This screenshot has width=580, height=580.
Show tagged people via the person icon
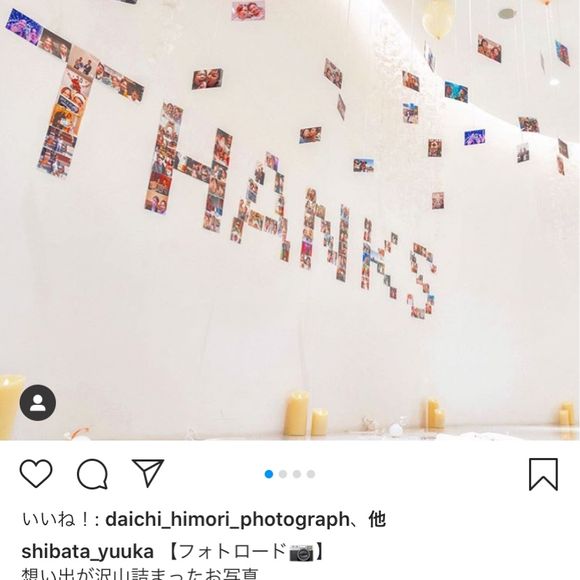tap(38, 403)
